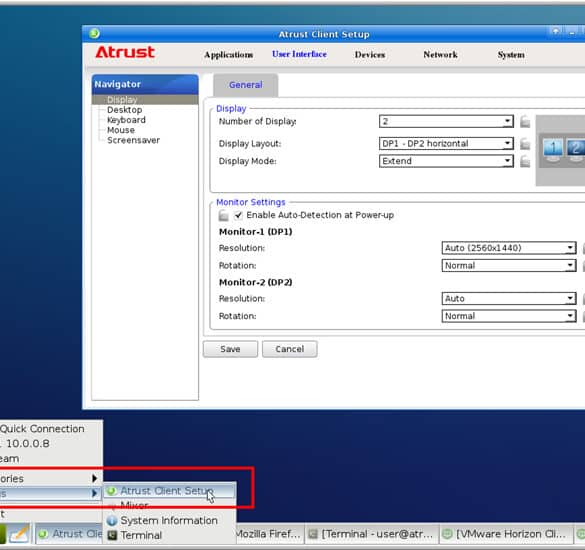The image size is (585, 550).
Task: Switch to the Atrust Client taskbar window
Action: tap(69, 534)
